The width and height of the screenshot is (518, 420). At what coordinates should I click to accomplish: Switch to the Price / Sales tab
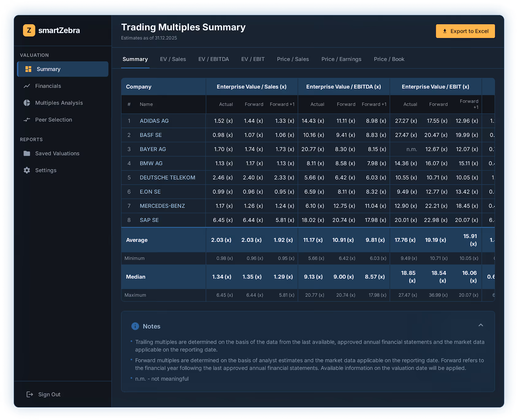click(293, 59)
